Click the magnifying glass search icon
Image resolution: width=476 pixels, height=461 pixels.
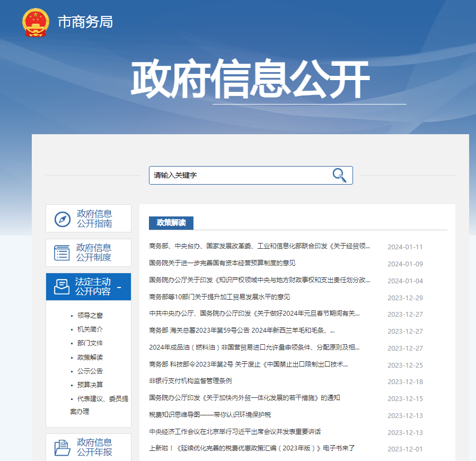click(339, 175)
